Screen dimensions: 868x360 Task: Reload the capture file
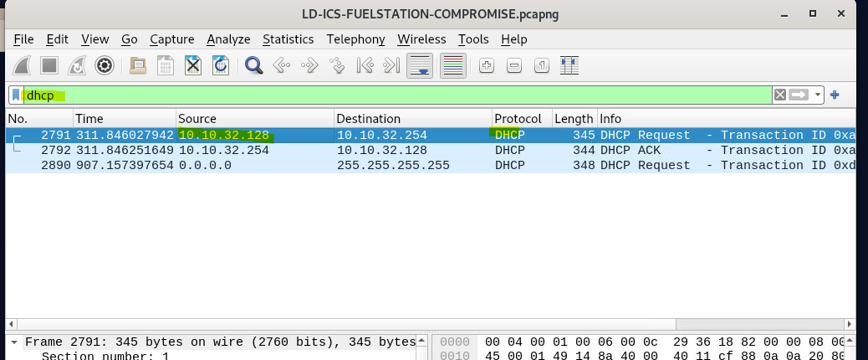pos(221,65)
